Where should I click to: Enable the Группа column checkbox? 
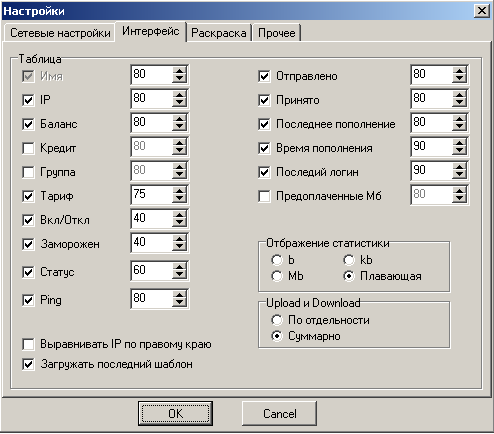coord(28,172)
